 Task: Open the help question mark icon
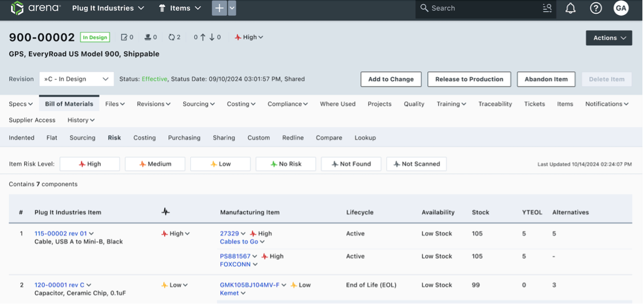[x=596, y=8]
